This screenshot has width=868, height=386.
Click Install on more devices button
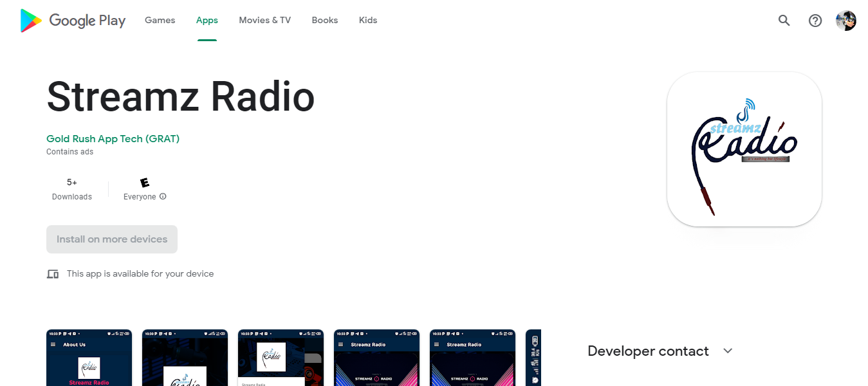coord(112,239)
